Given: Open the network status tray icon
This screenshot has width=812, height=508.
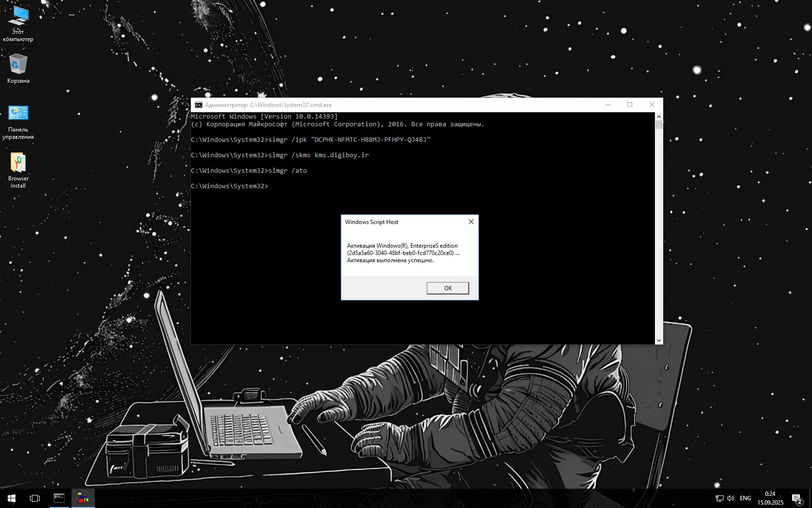Looking at the screenshot, I should tap(719, 498).
